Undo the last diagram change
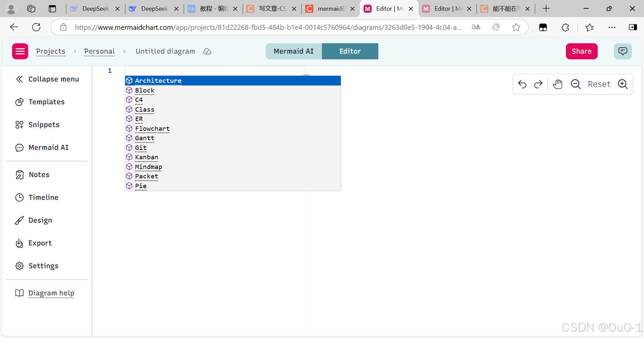The width and height of the screenshot is (644, 338). [x=522, y=84]
